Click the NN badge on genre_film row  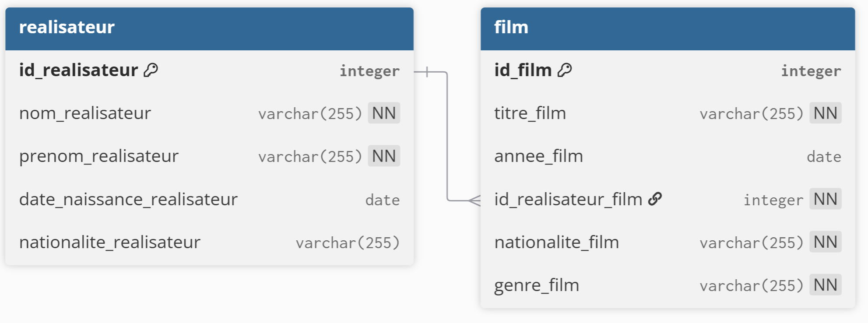[825, 285]
